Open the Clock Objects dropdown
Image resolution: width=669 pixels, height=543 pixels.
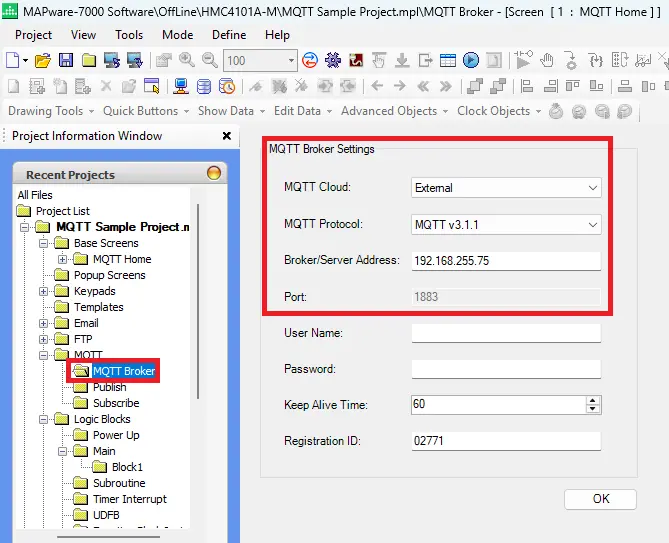[x=499, y=111]
